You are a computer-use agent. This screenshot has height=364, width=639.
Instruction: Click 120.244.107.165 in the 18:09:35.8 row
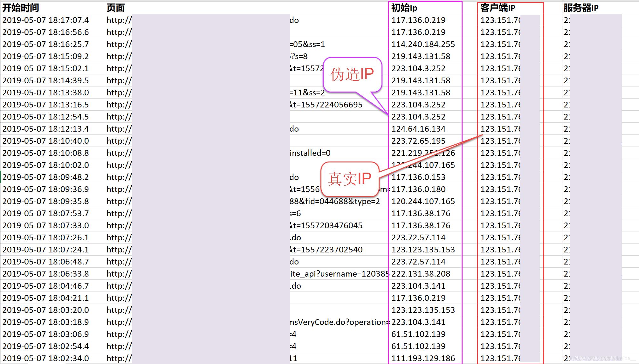coord(423,201)
